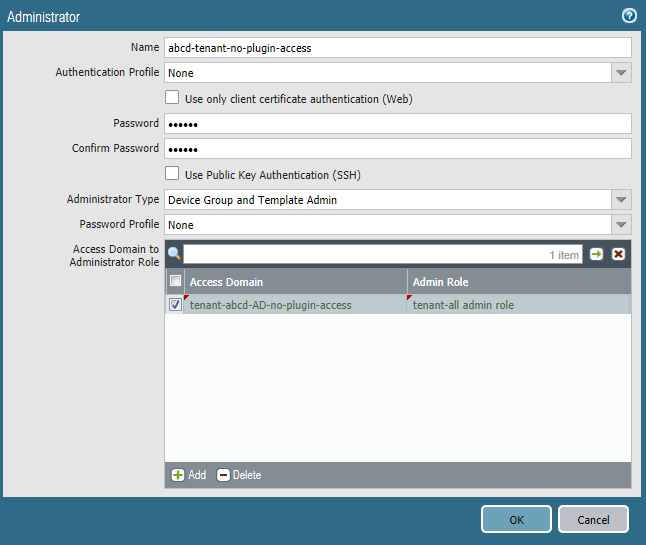The width and height of the screenshot is (646, 545).
Task: Click the red X clear filter icon
Action: 618,254
